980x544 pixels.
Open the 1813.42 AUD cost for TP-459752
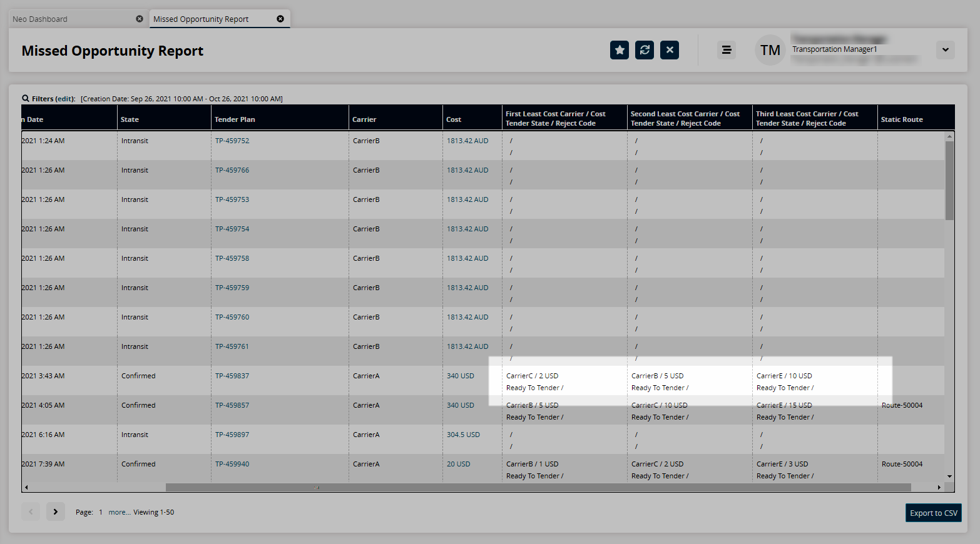(467, 141)
